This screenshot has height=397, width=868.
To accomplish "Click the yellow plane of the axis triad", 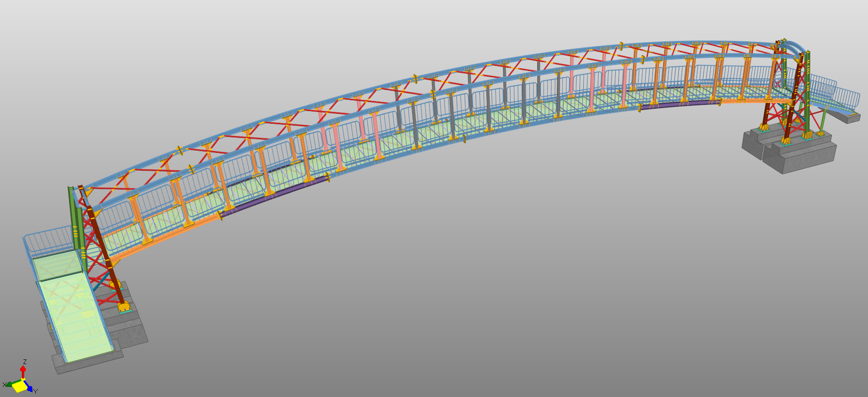I will [x=20, y=387].
